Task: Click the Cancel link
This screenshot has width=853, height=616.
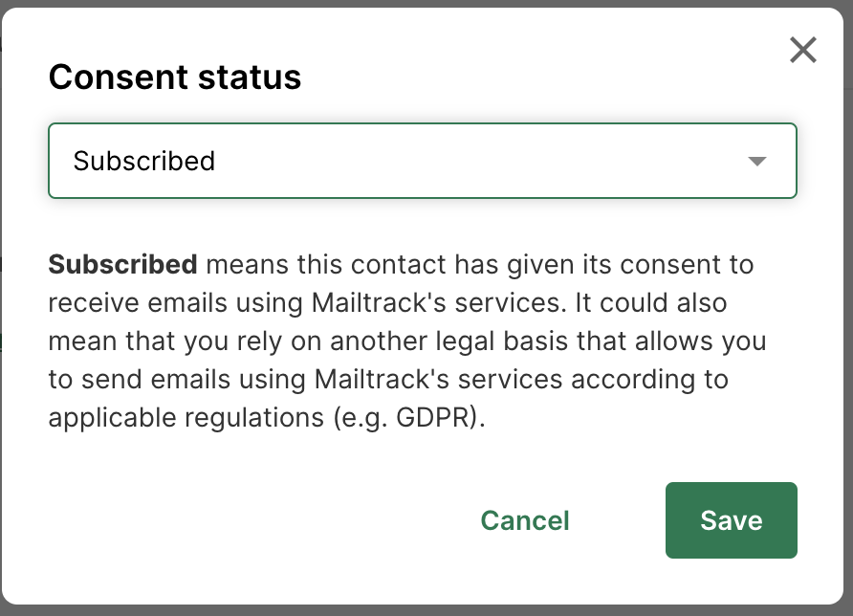Action: tap(524, 520)
